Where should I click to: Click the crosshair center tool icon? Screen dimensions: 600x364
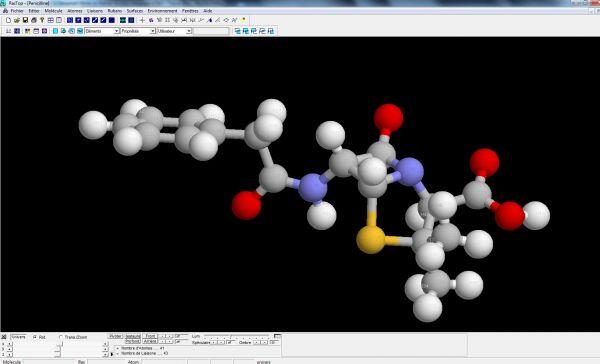pos(142,20)
